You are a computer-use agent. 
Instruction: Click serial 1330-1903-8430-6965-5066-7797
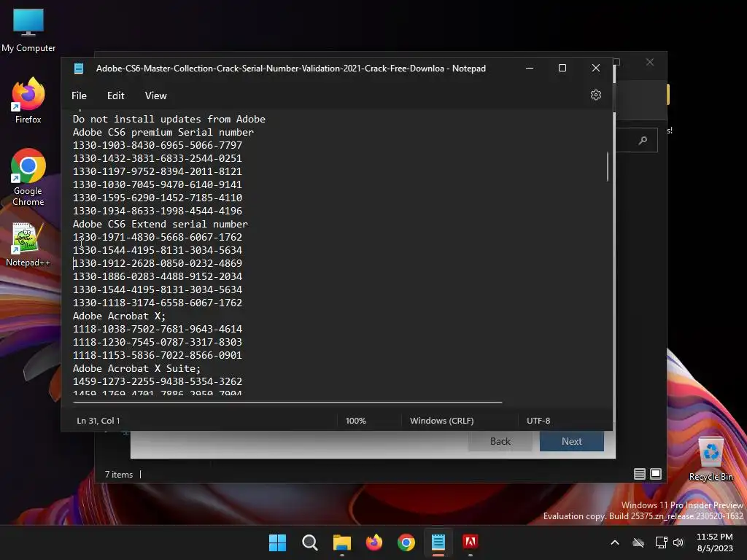point(158,145)
